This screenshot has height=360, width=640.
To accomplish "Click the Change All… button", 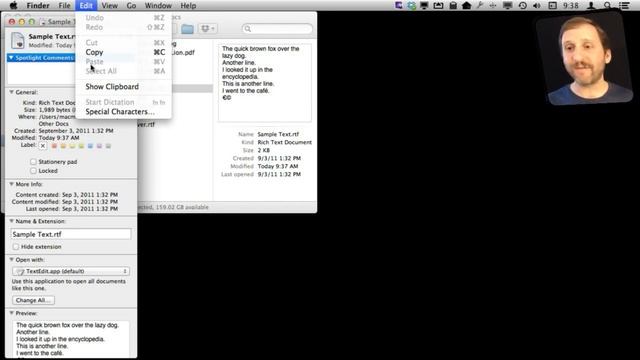I will coord(33,300).
